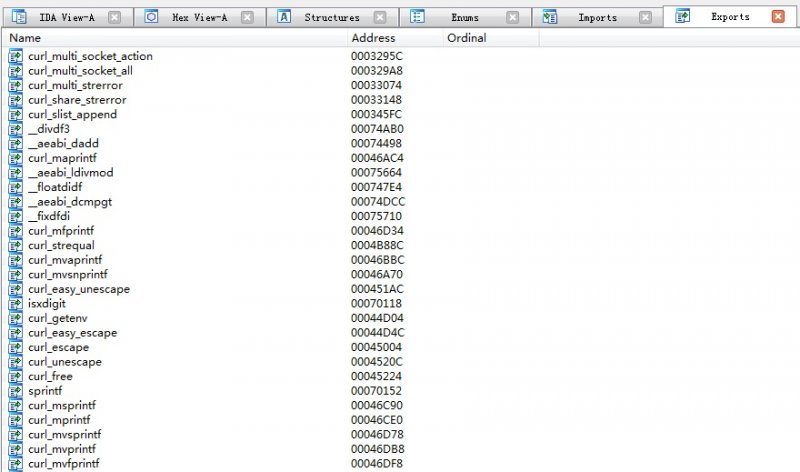Image resolution: width=800 pixels, height=472 pixels.
Task: Click address 00074AB0
Action: 377,129
